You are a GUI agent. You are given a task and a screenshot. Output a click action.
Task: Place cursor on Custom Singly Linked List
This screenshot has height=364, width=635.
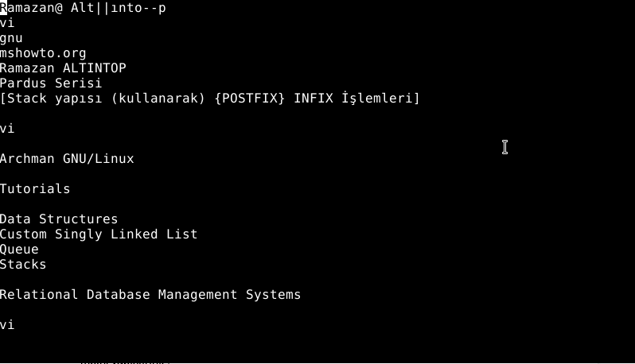[99, 234]
